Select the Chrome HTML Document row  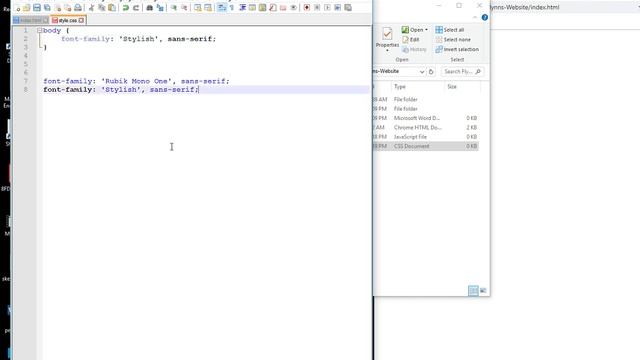click(425, 127)
